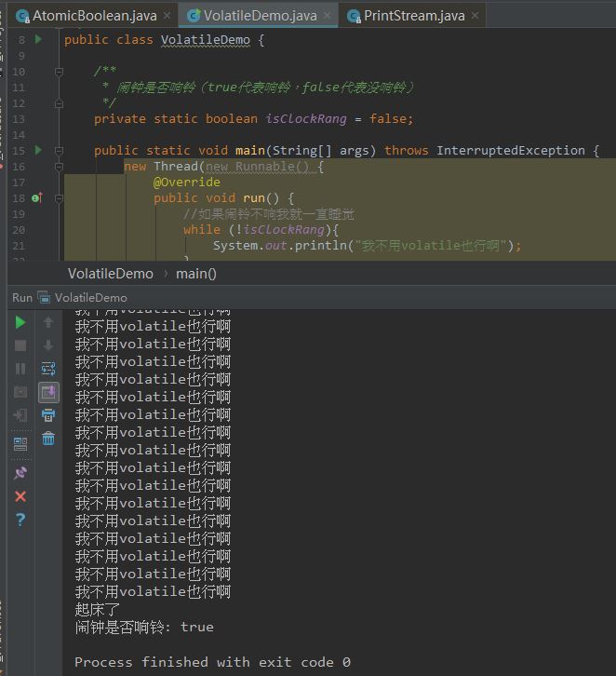Viewport: 616px width, 676px height.
Task: Click the VolatileDemo.java tab file icon
Action: coord(194,16)
